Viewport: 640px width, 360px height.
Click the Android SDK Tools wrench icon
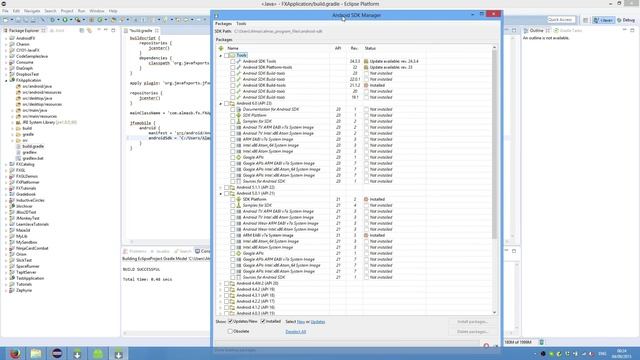239,61
